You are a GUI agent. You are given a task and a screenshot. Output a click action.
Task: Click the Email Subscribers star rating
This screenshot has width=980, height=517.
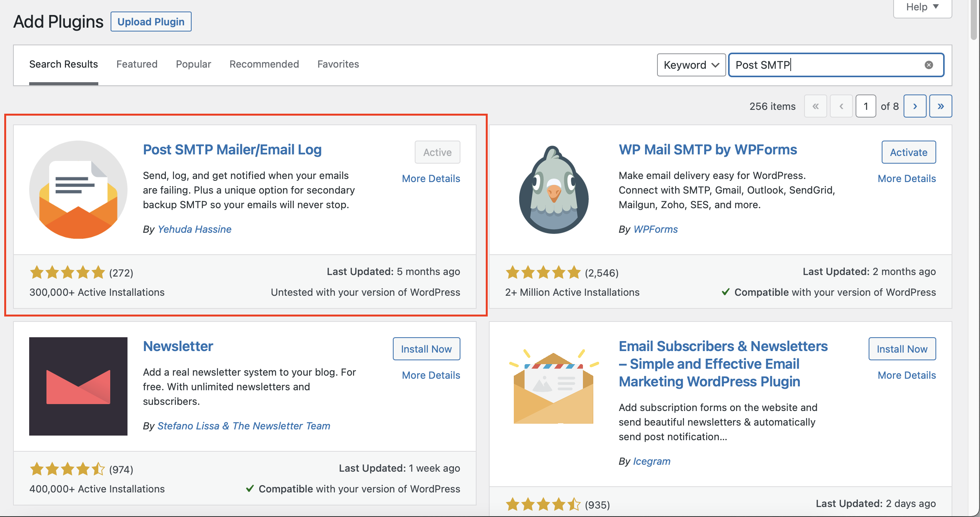pyautogui.click(x=543, y=504)
